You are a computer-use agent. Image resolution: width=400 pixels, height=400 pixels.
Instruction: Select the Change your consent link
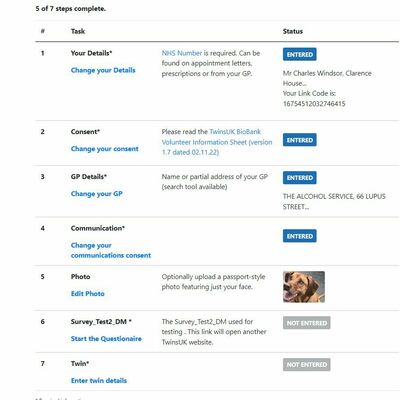[x=104, y=149]
